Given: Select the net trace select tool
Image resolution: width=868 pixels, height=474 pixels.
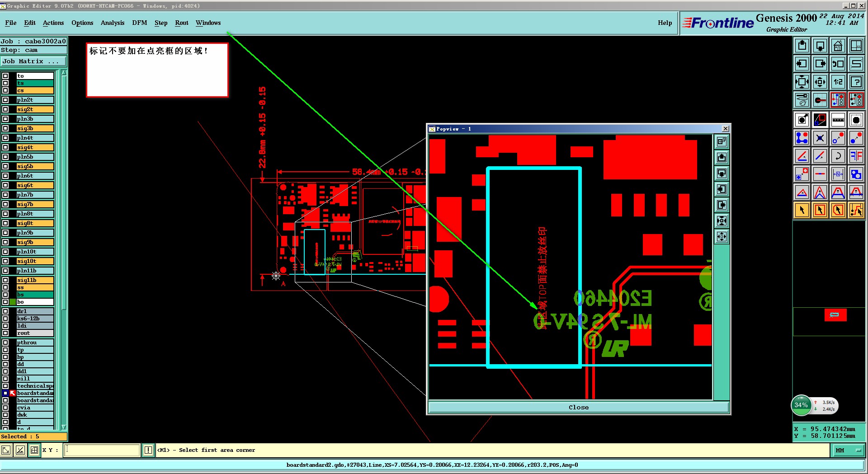Looking at the screenshot, I should pyautogui.click(x=856, y=210).
